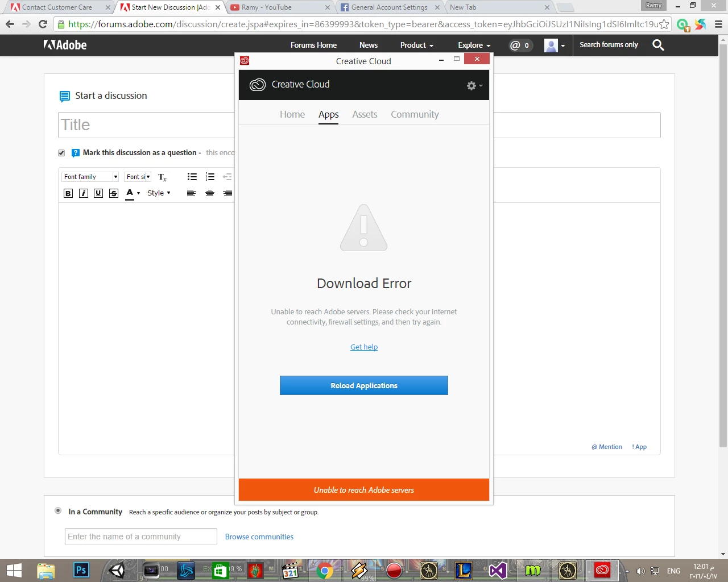
Task: Uncheck Mark this discussion as a question
Action: 61,153
